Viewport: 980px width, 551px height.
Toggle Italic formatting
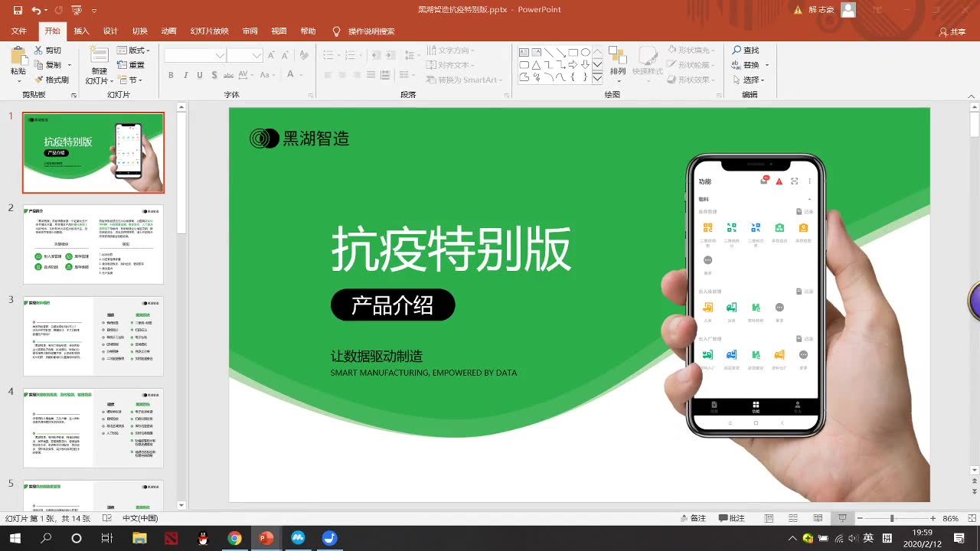coord(185,75)
